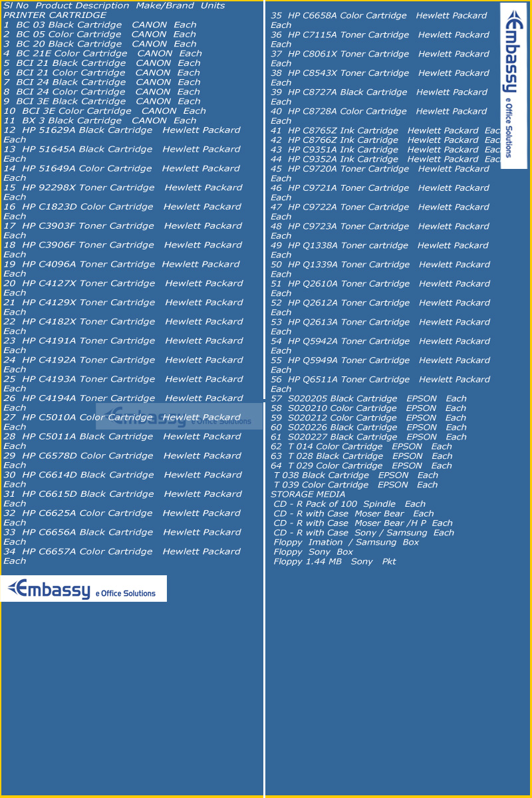Select row '36 HP C7115A Toner Cartridge'
The width and height of the screenshot is (532, 798).
(x=380, y=39)
